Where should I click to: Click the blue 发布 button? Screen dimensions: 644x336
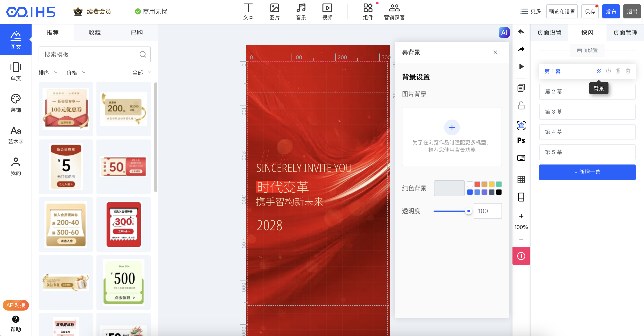pos(611,11)
